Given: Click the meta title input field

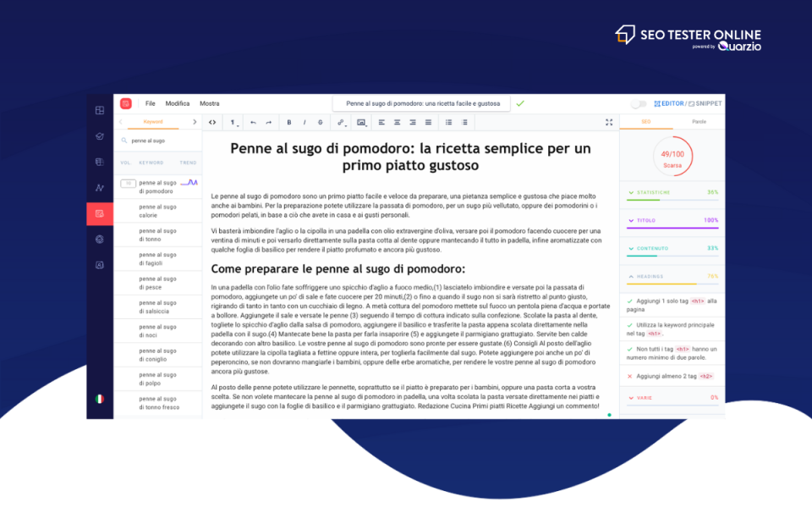Looking at the screenshot, I should point(422,103).
